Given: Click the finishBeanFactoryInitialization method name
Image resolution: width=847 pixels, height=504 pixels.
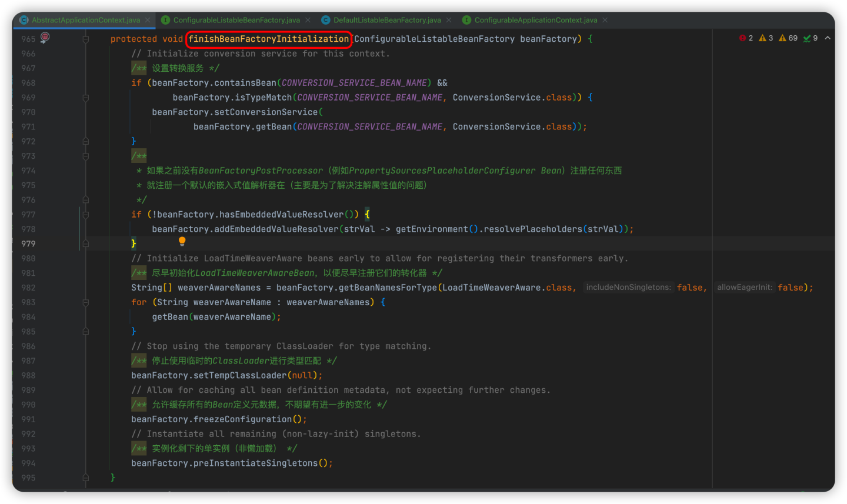Looking at the screenshot, I should click(269, 39).
